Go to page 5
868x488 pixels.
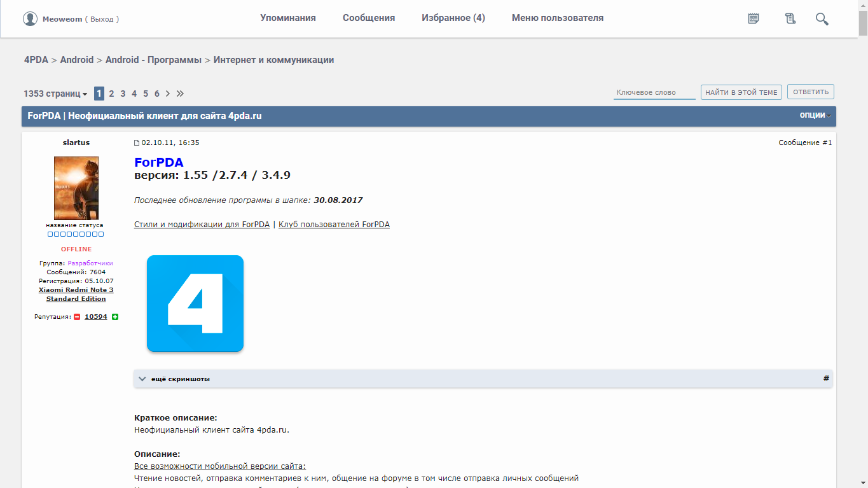pos(146,94)
